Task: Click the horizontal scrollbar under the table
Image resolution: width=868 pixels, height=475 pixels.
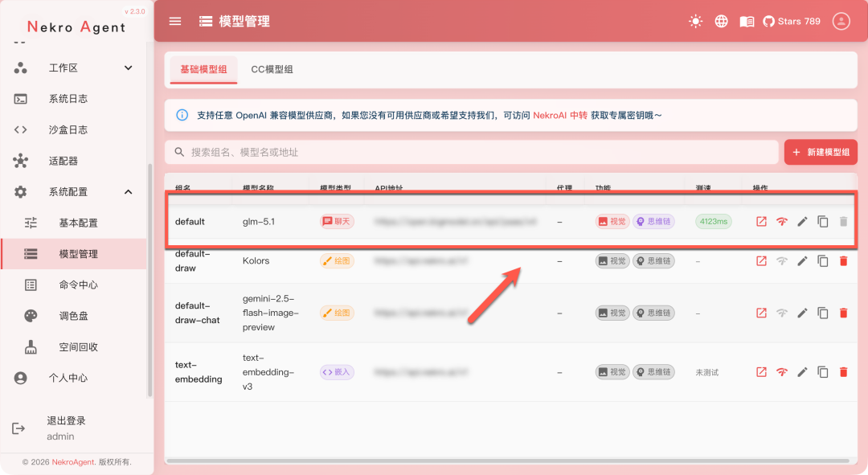Action: pyautogui.click(x=508, y=461)
